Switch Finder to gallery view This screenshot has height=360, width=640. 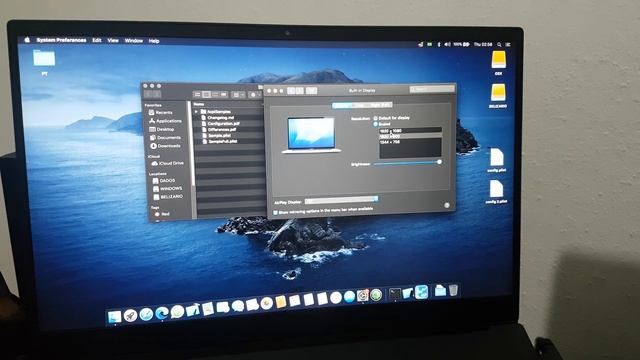pos(224,95)
